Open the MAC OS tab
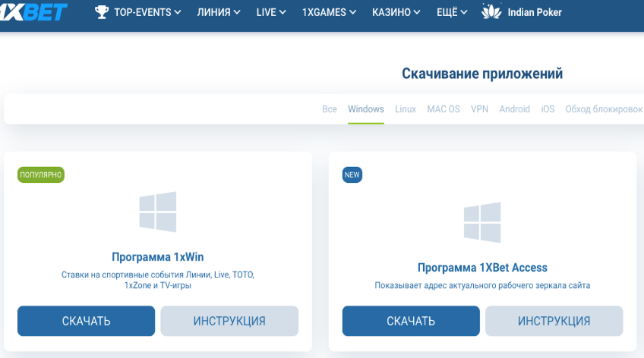The height and width of the screenshot is (358, 644). 444,109
